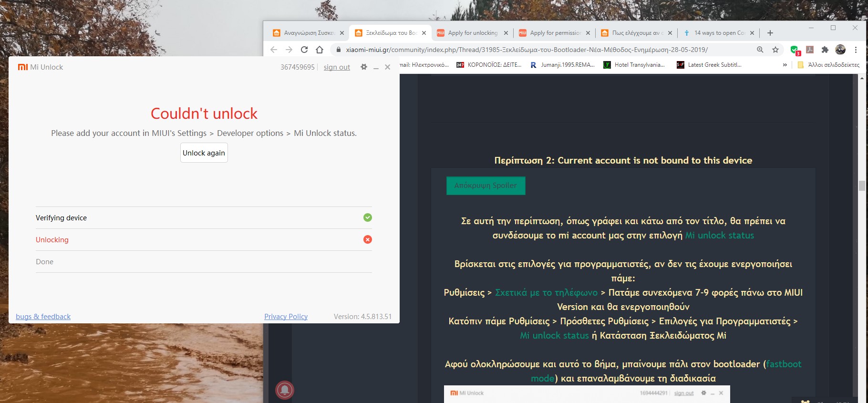This screenshot has height=403, width=868.
Task: Open the bugs & feedback link
Action: (x=43, y=317)
